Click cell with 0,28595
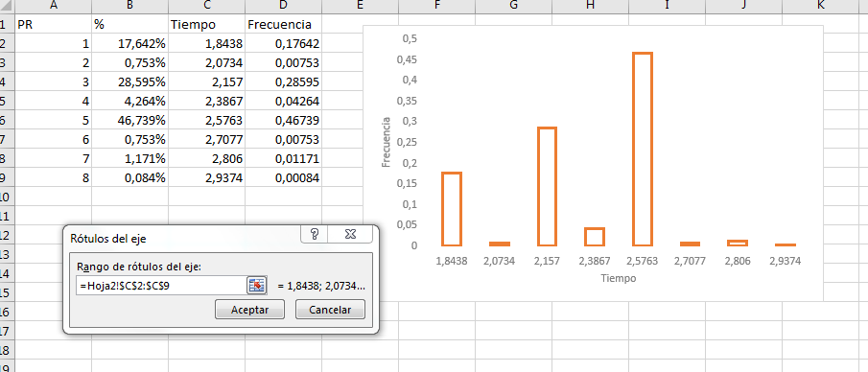The image size is (868, 372). [284, 81]
